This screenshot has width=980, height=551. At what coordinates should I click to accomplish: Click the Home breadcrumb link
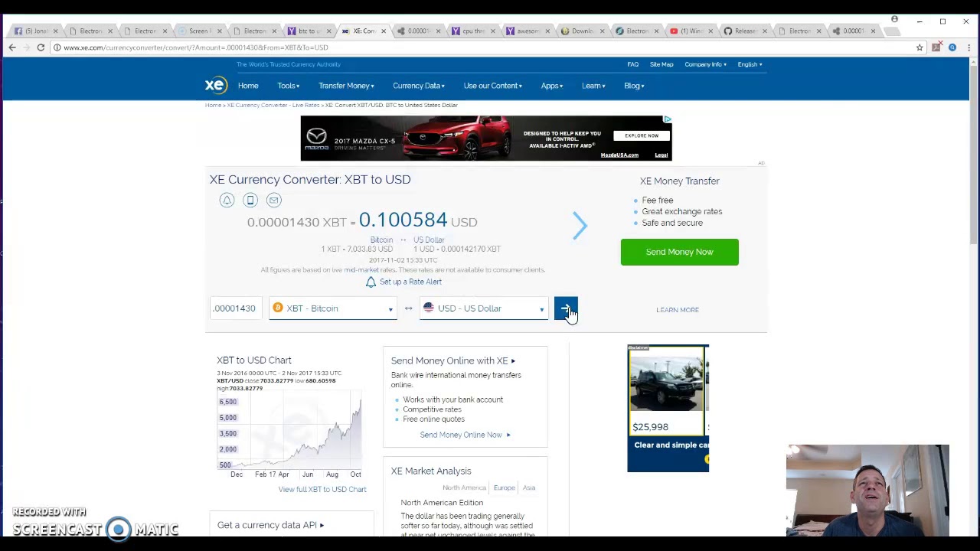click(213, 105)
